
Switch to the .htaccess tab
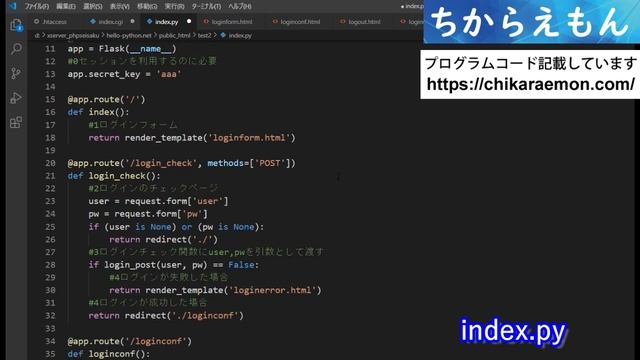(x=54, y=22)
